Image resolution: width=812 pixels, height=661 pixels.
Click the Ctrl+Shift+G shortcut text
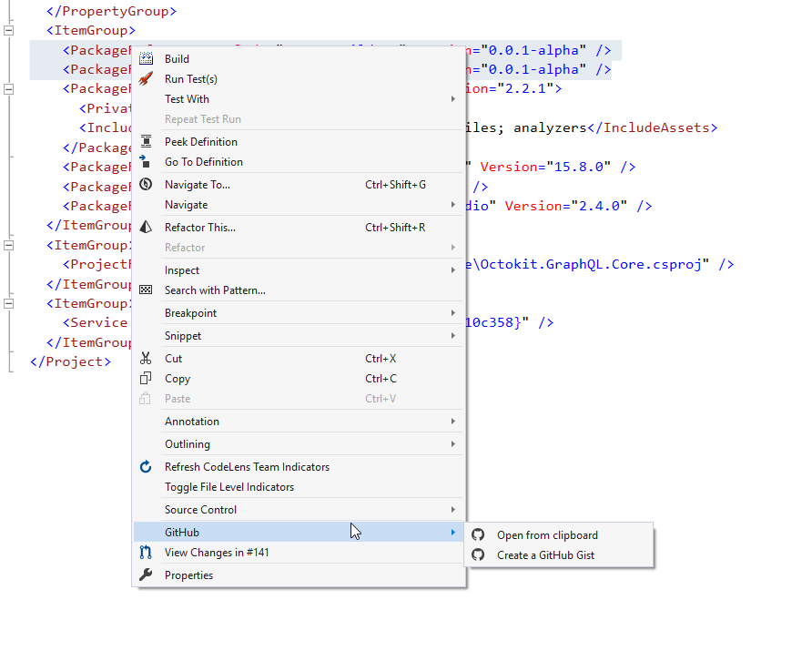pos(396,185)
